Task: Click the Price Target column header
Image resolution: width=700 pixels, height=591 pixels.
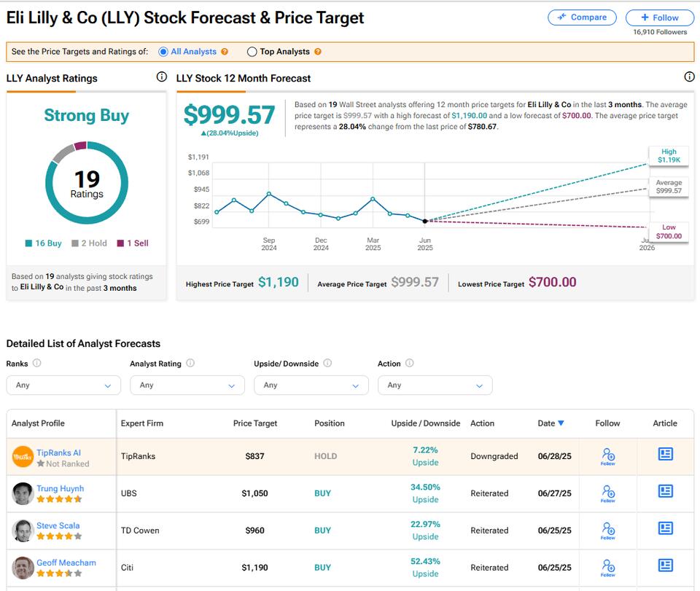Action: (255, 423)
